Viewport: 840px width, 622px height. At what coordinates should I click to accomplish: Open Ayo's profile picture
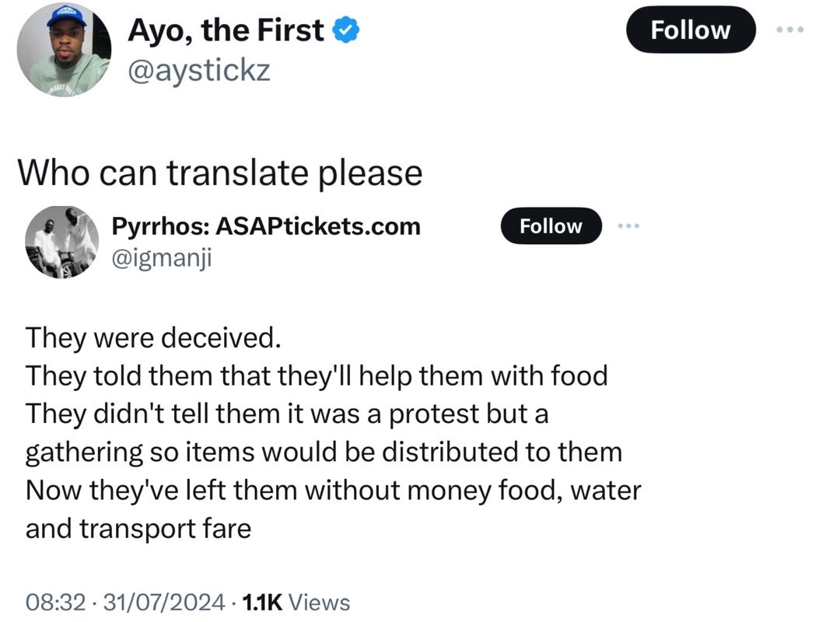click(64, 49)
